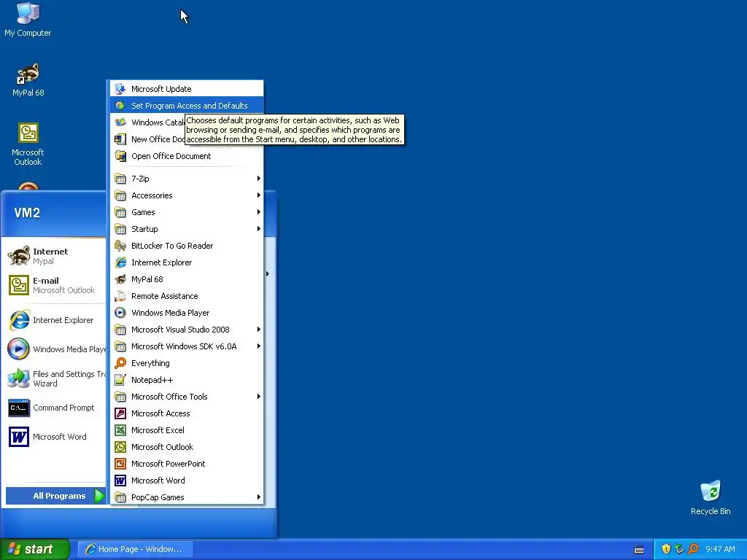Launch Microsoft Word from All Programs list
Screen dimensions: 747x560
coord(186,481)
